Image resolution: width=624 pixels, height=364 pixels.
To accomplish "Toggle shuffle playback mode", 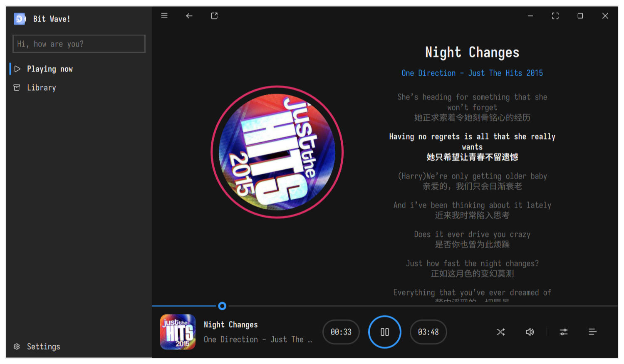I will [501, 332].
